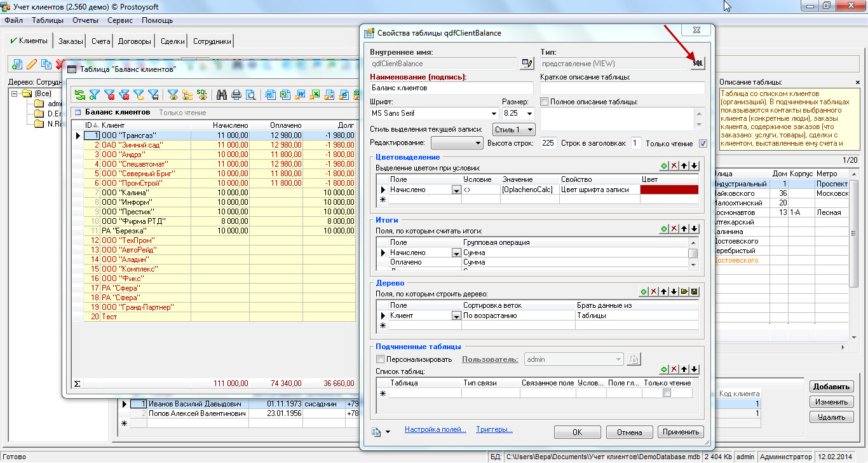Image resolution: width=868 pixels, height=463 pixels.
Task: Open search with the binoculars icon
Action: click(x=222, y=95)
